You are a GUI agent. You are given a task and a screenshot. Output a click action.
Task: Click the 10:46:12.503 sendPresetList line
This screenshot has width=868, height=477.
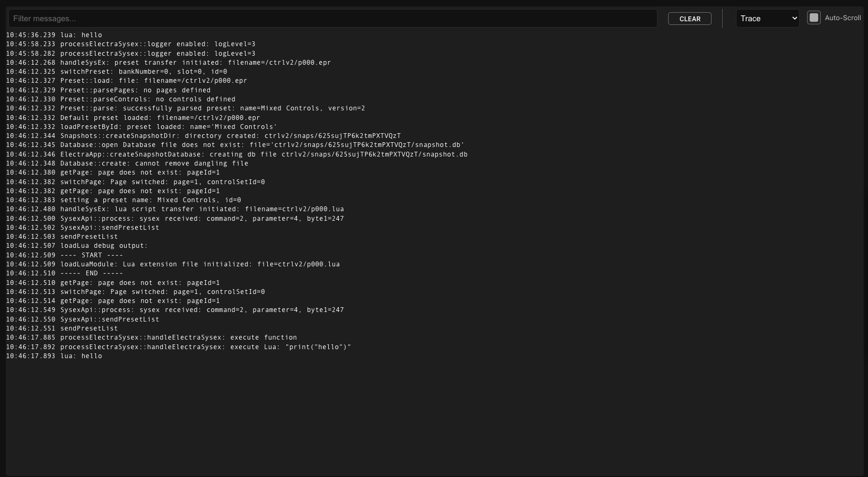coord(62,237)
